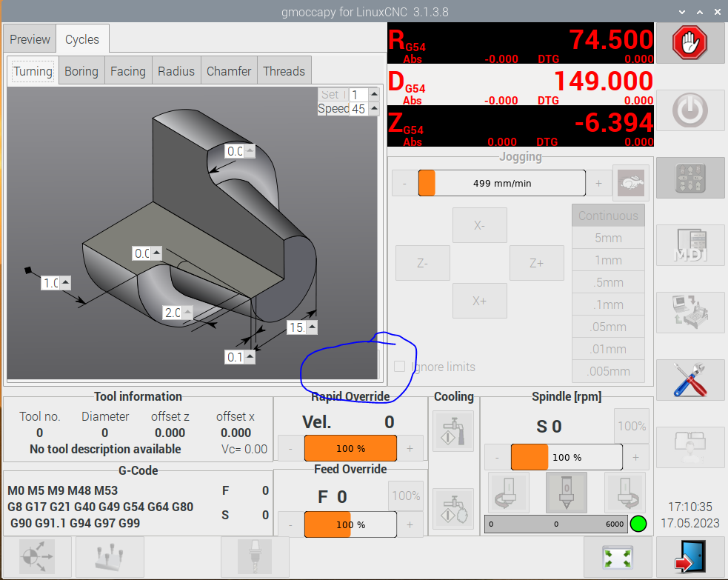Open tool table icon
Image resolution: width=728 pixels, height=580 pixels.
tap(110, 556)
